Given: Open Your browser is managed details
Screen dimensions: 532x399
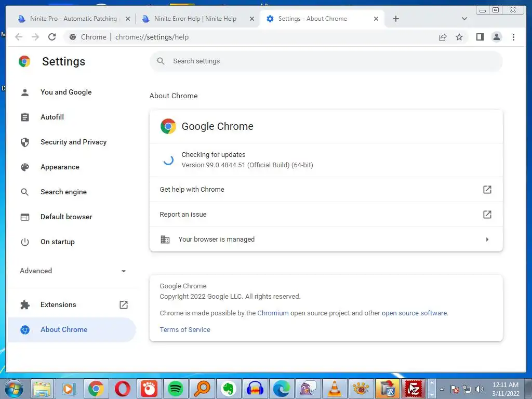Looking at the screenshot, I should point(326,239).
